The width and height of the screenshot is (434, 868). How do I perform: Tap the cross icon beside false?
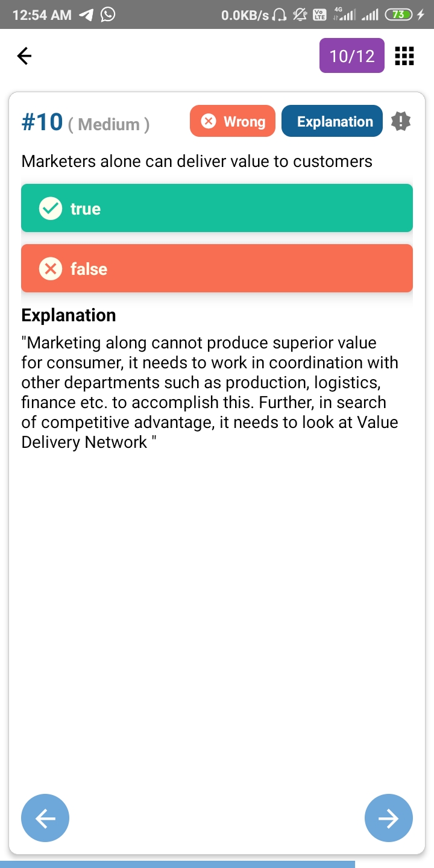[51, 269]
